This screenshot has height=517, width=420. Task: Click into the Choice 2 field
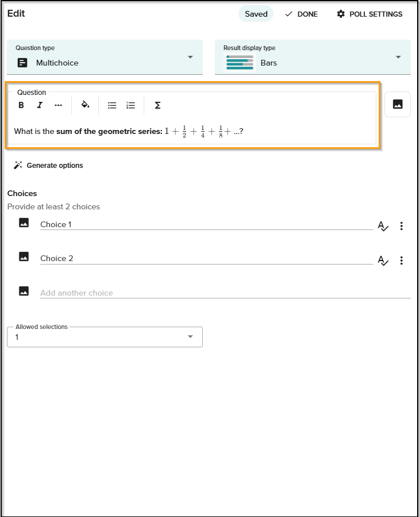point(206,259)
